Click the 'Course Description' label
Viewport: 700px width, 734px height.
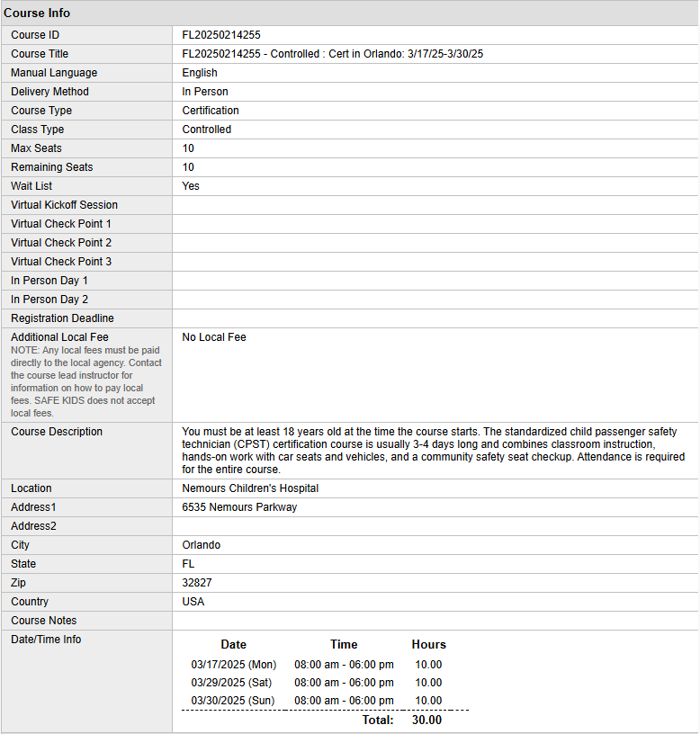click(57, 432)
